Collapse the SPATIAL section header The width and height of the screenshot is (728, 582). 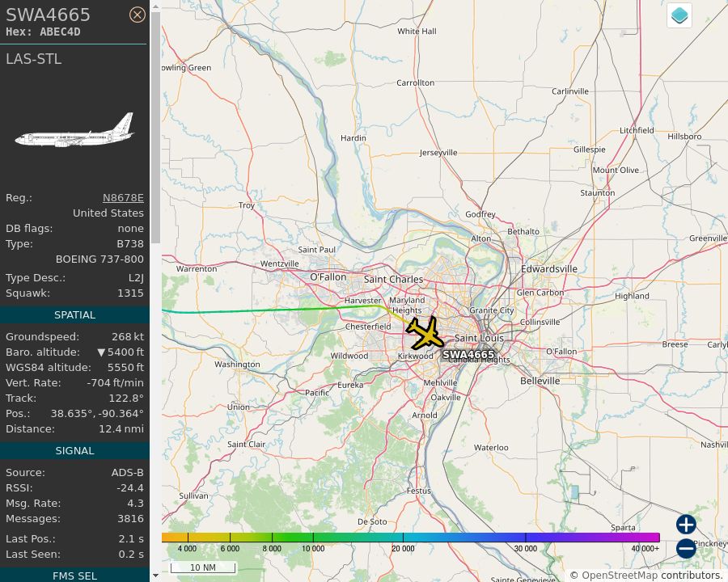74,314
